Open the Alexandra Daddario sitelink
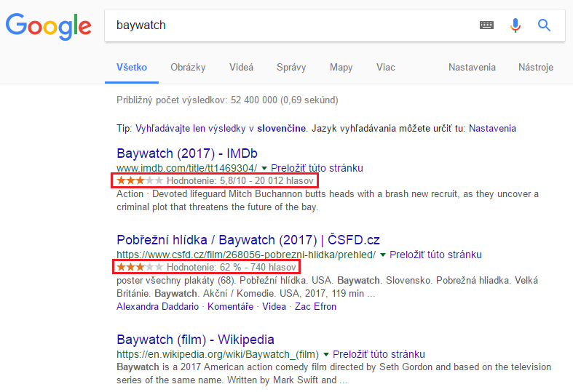The image size is (573, 392). (x=157, y=307)
